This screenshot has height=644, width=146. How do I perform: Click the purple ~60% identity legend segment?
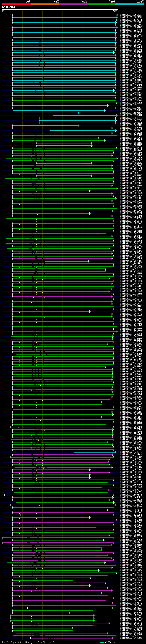pos(73,4)
